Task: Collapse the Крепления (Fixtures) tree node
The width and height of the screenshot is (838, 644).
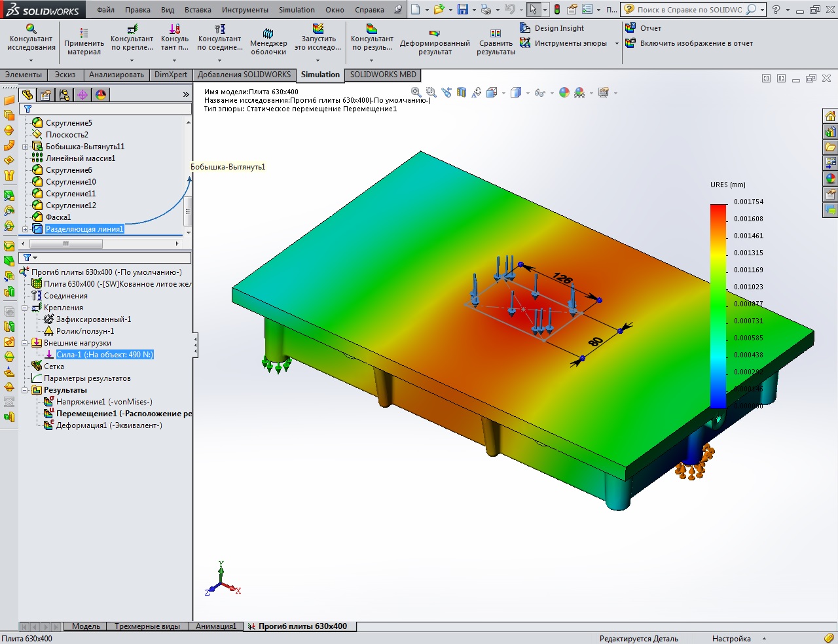Action: 26,308
